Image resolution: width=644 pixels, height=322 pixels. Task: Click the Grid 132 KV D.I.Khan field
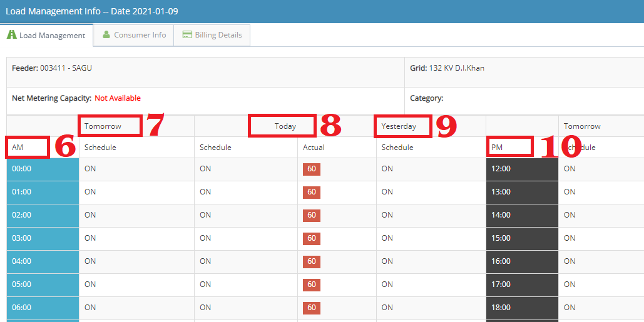pyautogui.click(x=447, y=68)
